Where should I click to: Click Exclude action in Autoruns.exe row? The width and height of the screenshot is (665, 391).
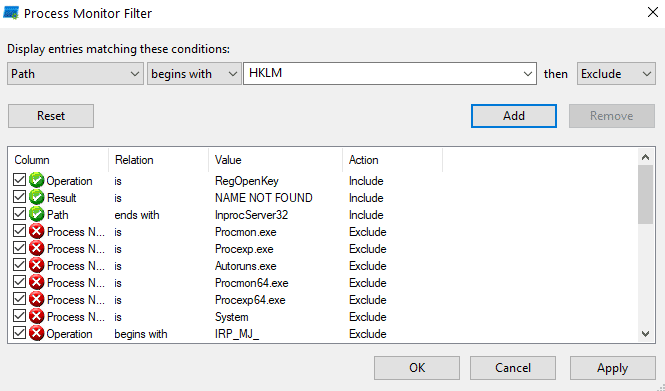(368, 266)
